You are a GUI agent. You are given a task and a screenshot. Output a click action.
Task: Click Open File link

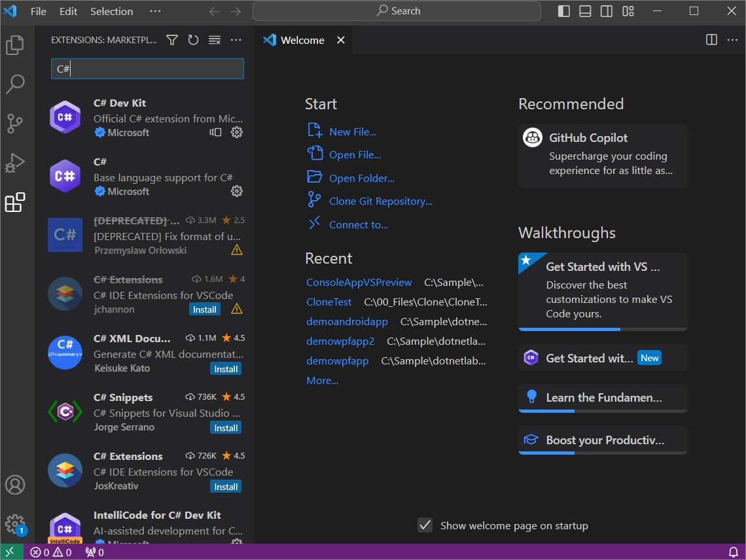[355, 155]
